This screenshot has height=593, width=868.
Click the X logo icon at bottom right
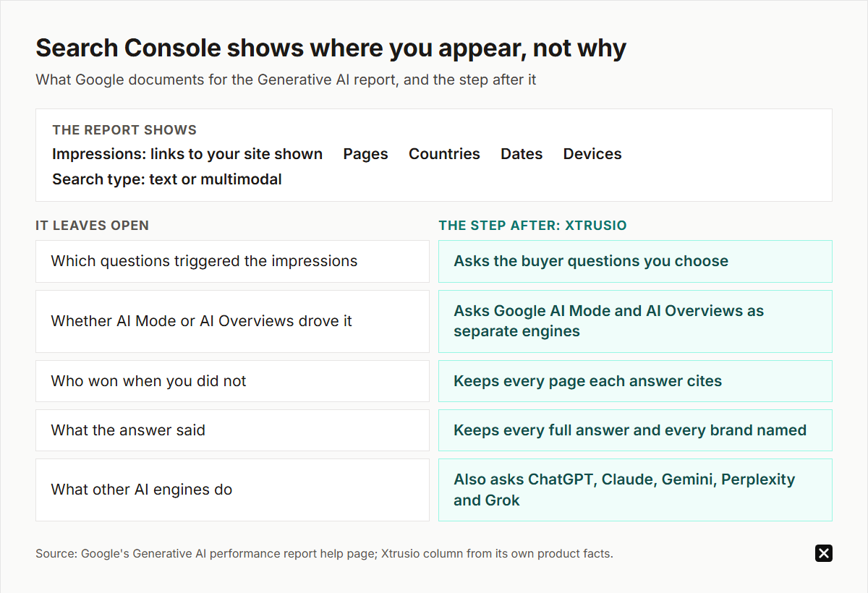pyautogui.click(x=824, y=553)
